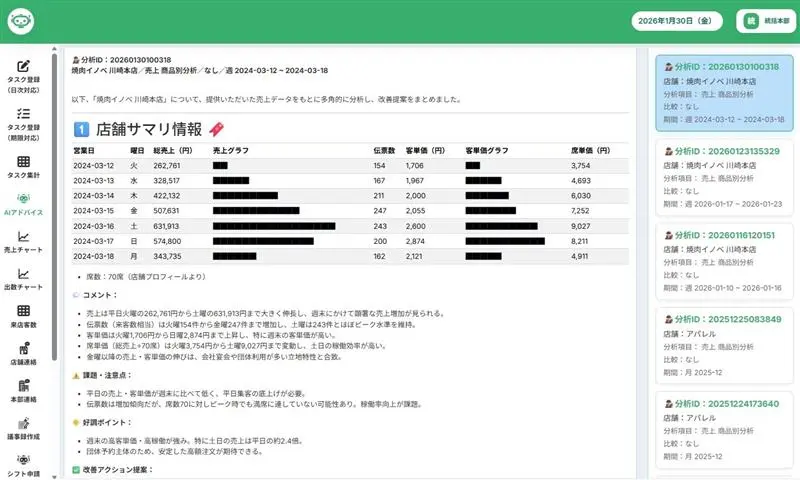The height and width of the screenshot is (480, 800).
Task: Open the 来店客数 sidebar item
Action: pos(23,317)
